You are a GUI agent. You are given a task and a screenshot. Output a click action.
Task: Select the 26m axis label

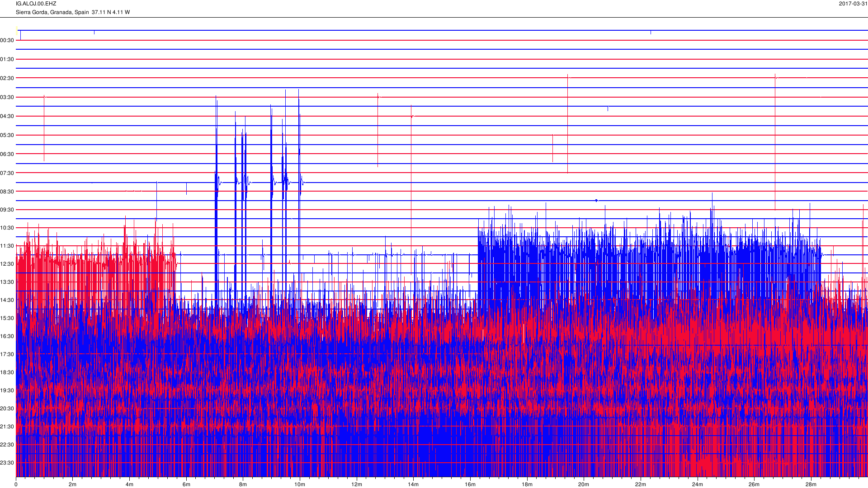point(754,484)
